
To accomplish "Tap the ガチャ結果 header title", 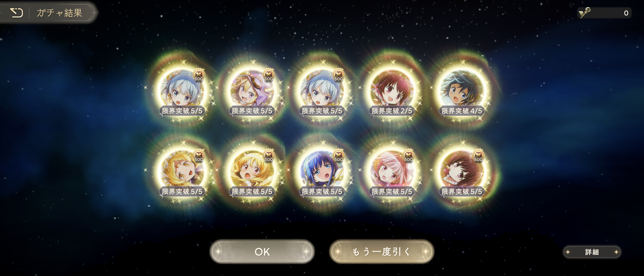I will coord(59,13).
